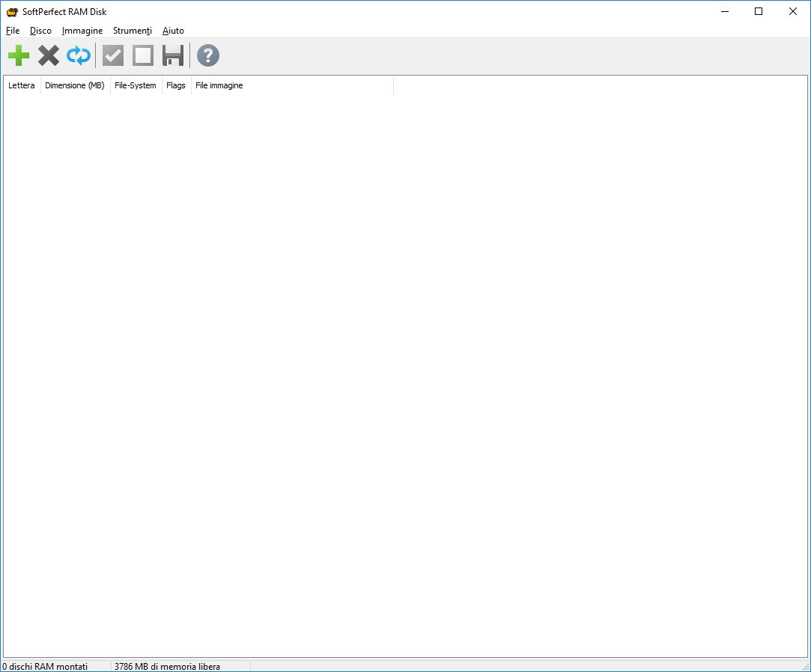The image size is (811, 672).
Task: Click the floppy disk save image icon
Action: [x=173, y=55]
